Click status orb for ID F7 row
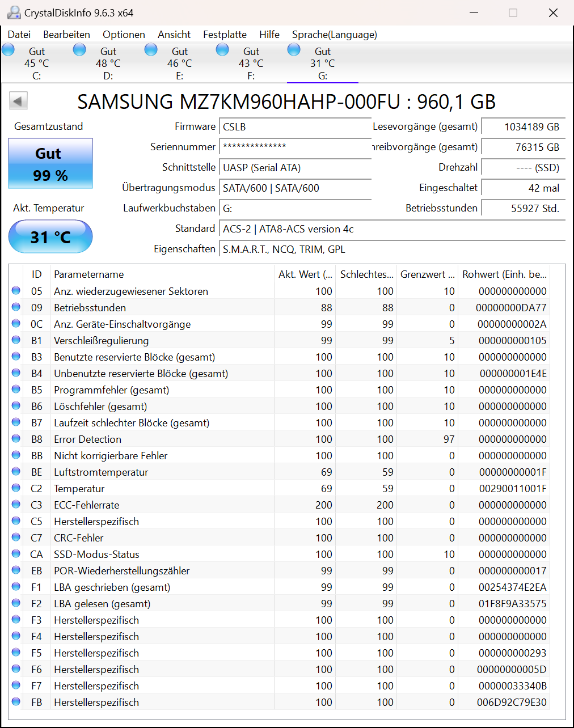574x728 pixels. point(16,685)
